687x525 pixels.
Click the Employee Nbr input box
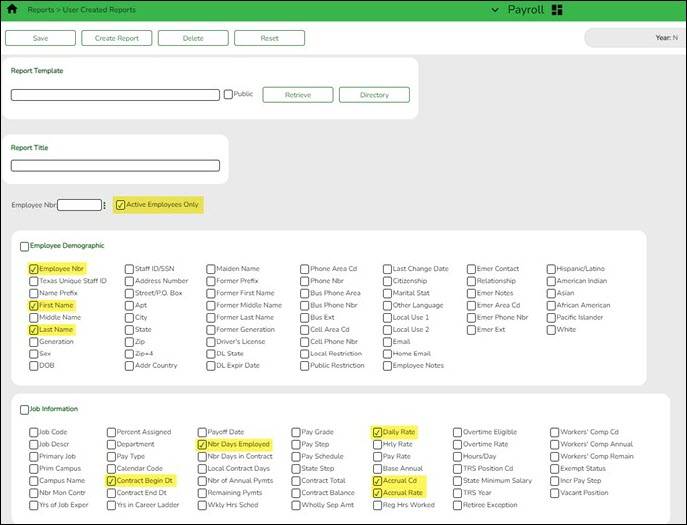tap(79, 205)
